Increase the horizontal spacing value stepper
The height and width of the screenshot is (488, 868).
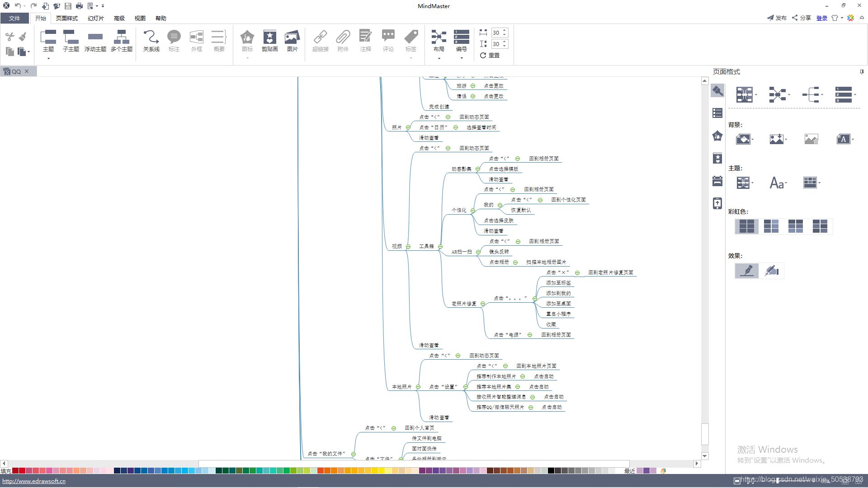505,30
